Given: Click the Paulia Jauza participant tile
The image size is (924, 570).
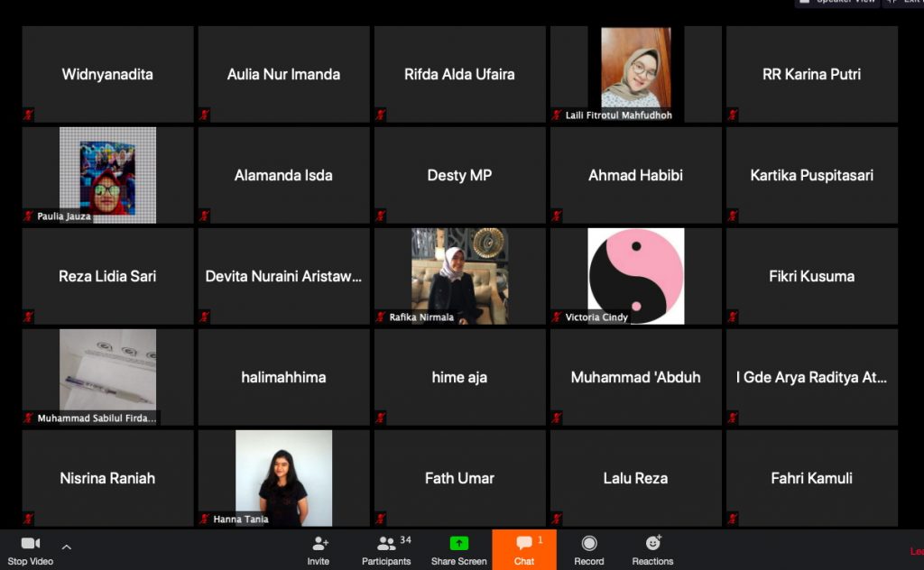Looking at the screenshot, I should point(107,174).
